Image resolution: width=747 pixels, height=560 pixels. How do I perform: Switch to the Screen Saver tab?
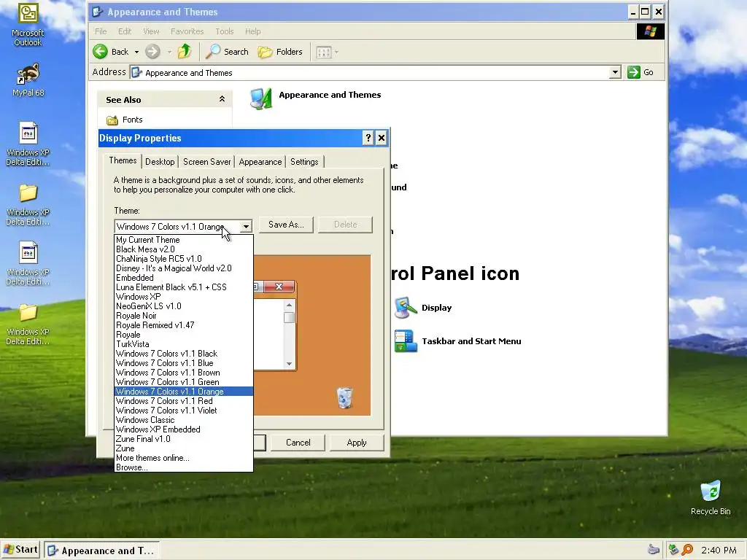[x=206, y=162]
